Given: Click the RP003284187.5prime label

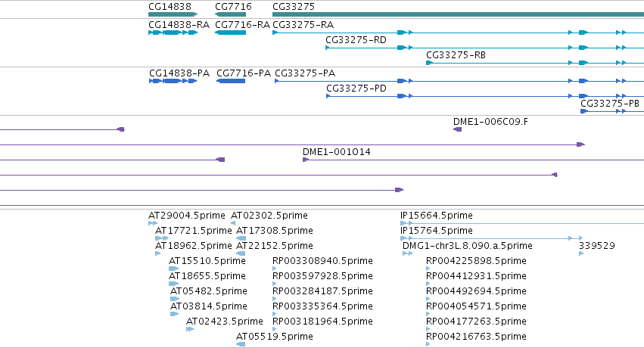Looking at the screenshot, I should pos(323,291).
